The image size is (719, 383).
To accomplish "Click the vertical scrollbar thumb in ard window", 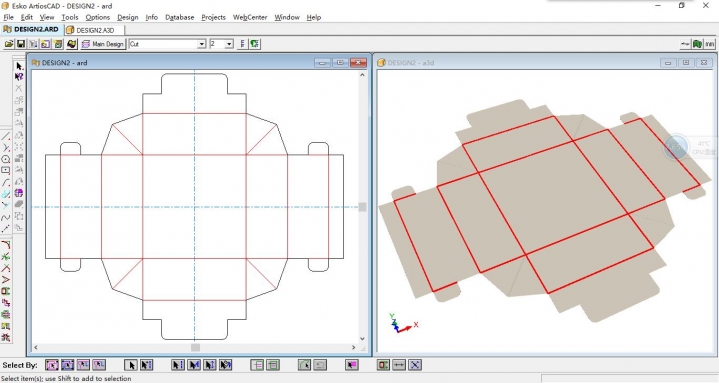I will [362, 207].
